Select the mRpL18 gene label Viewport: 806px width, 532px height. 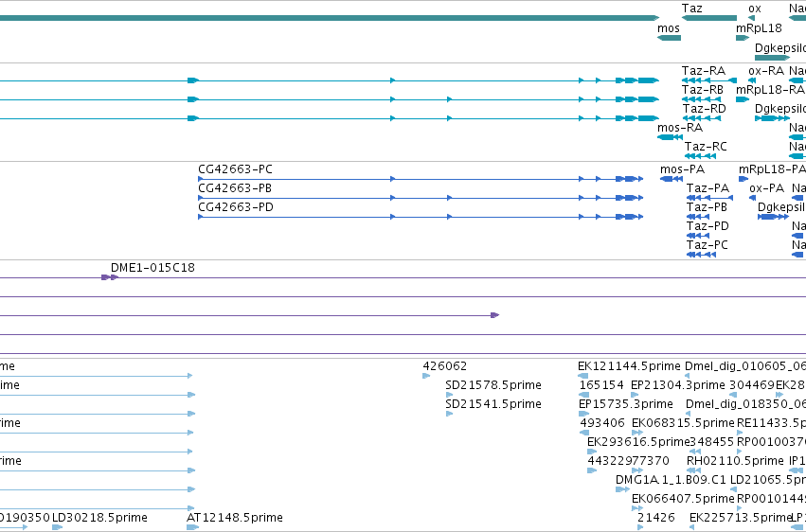[x=759, y=28]
